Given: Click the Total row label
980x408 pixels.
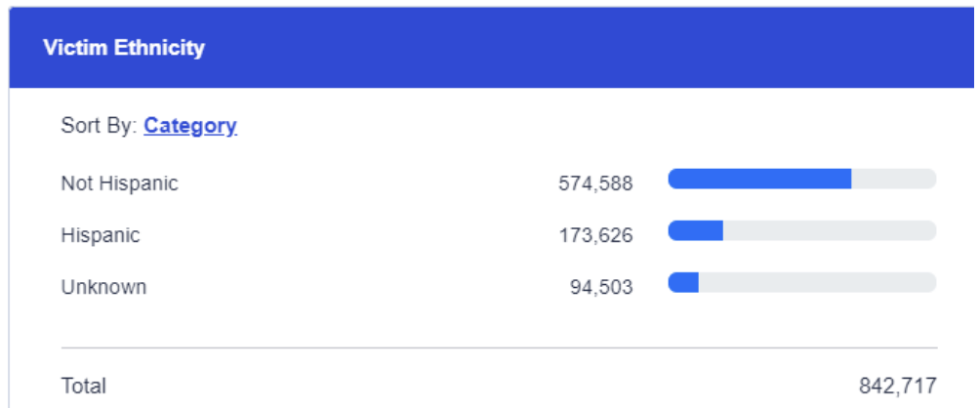Looking at the screenshot, I should 83,386.
